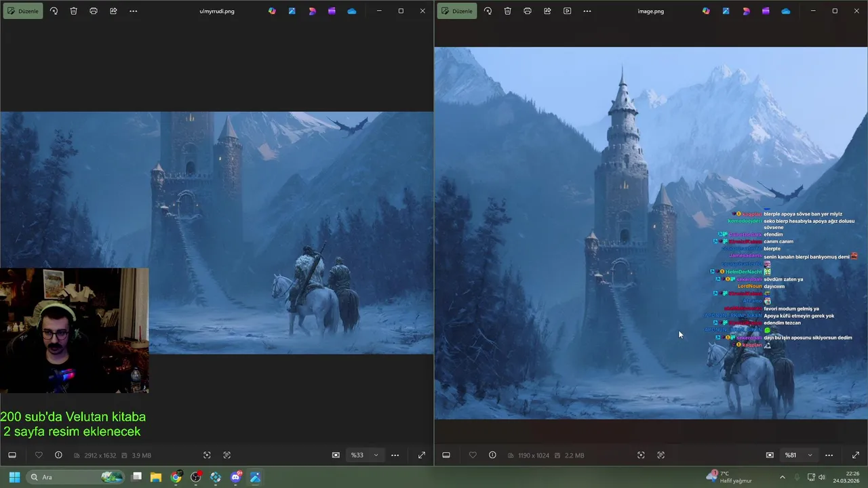Show hidden system tray icons
Image resolution: width=868 pixels, height=488 pixels.
pos(782,477)
